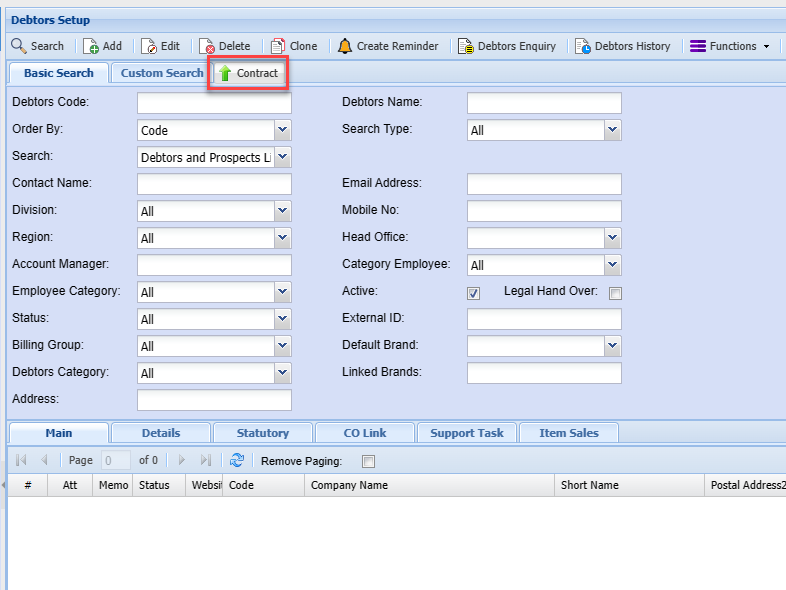Open the Order By dropdown
Viewport: 786px width, 590px height.
283,130
